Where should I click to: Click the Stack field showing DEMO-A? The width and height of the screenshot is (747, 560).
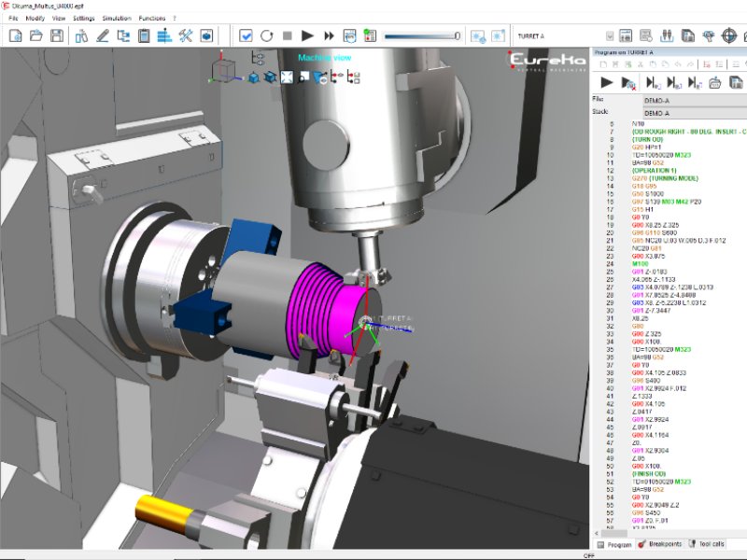695,113
